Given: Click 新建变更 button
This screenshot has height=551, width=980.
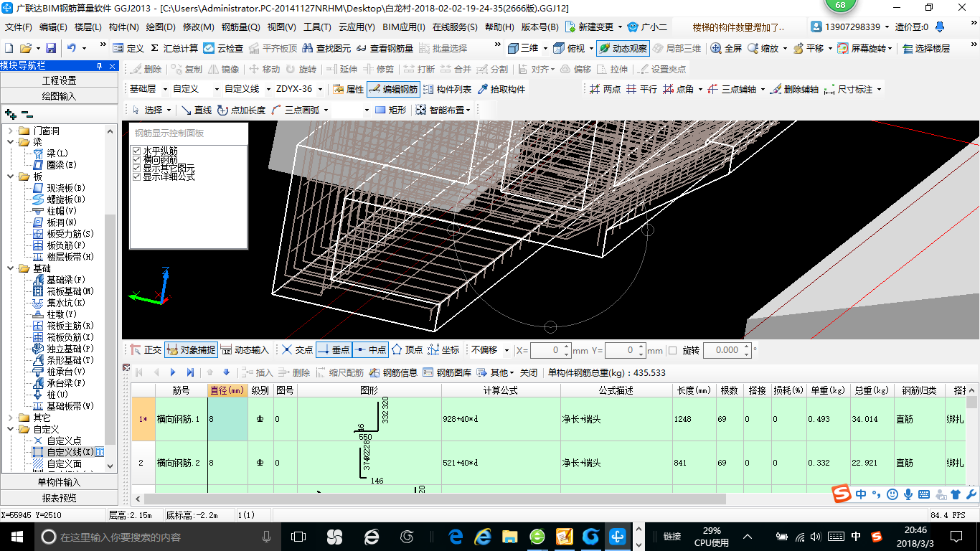Looking at the screenshot, I should pyautogui.click(x=592, y=27).
